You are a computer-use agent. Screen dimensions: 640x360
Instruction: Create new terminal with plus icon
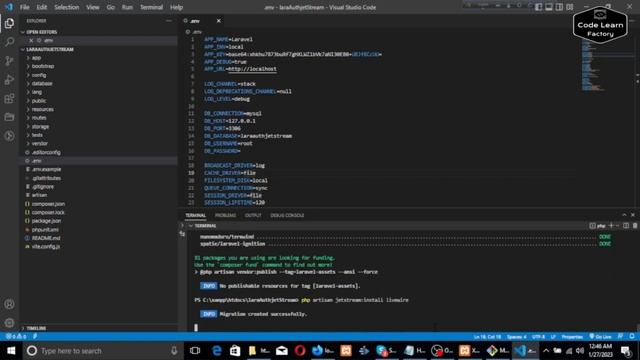[x=611, y=226]
